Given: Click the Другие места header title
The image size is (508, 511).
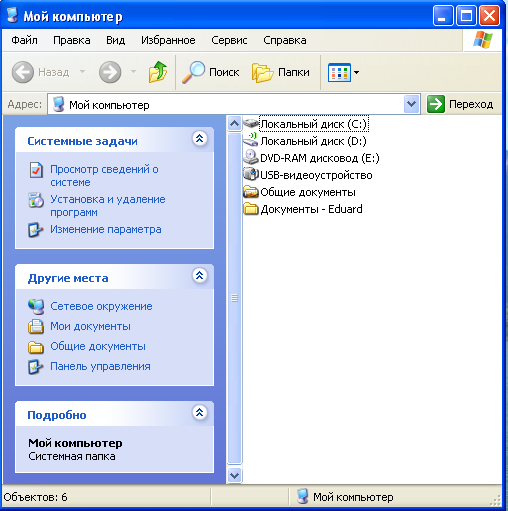Looking at the screenshot, I should click(68, 278).
